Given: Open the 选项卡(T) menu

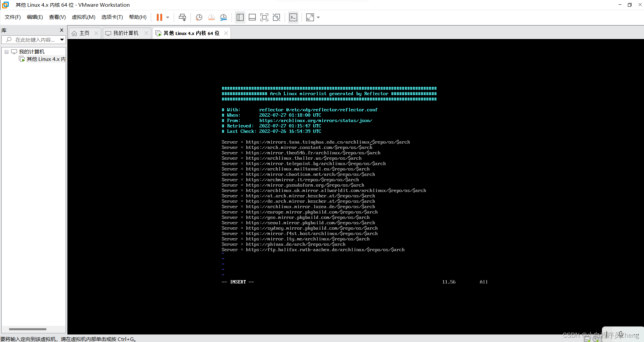Looking at the screenshot, I should tap(112, 17).
